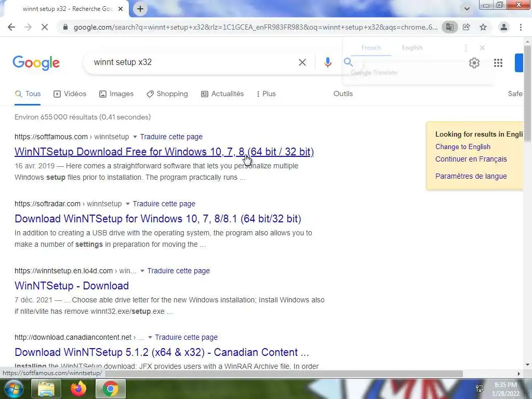Open Google search settings gear

(474, 63)
